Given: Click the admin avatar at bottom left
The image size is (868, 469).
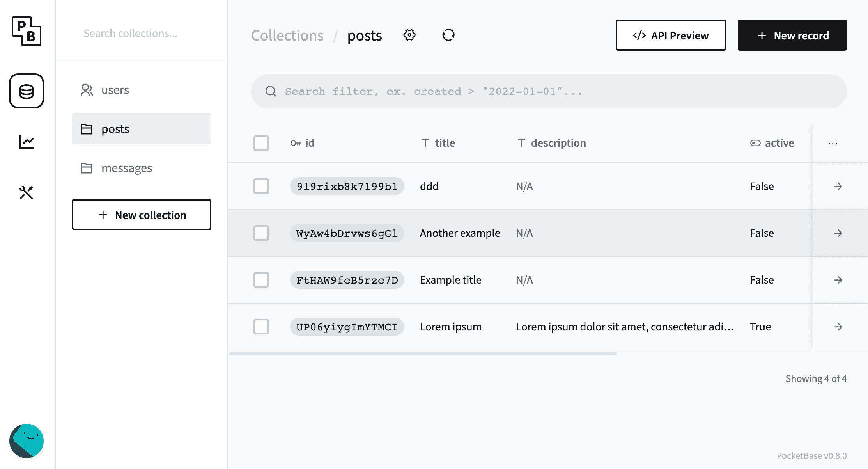Looking at the screenshot, I should [27, 441].
